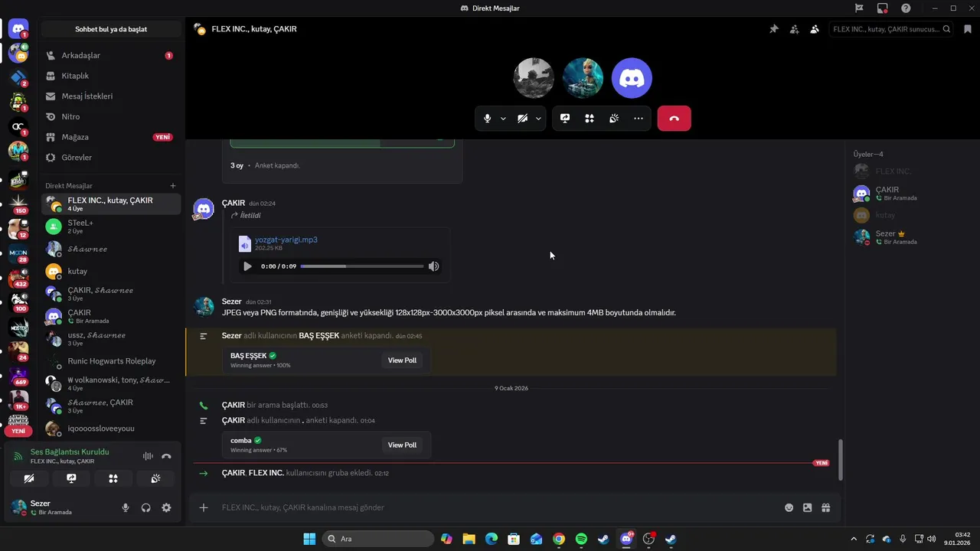
Task: Share your screen from call controls
Action: (565, 119)
